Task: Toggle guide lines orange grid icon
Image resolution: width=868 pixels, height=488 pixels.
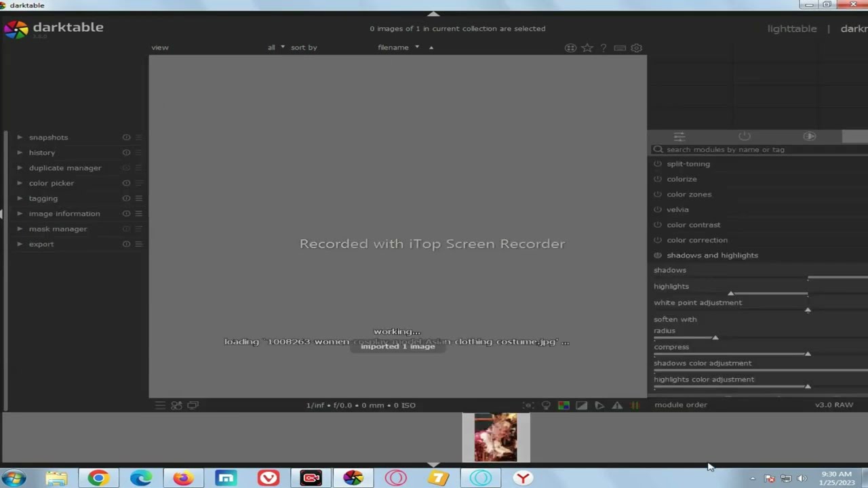Action: (x=635, y=405)
